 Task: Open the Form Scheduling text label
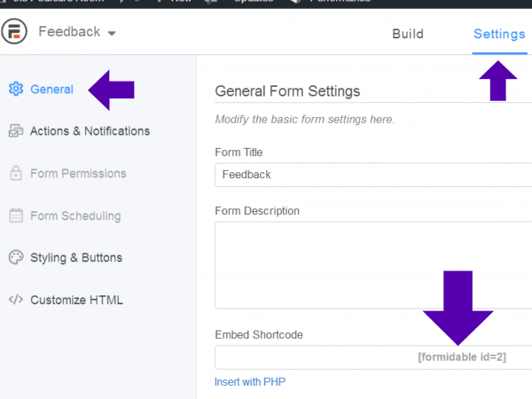[75, 215]
